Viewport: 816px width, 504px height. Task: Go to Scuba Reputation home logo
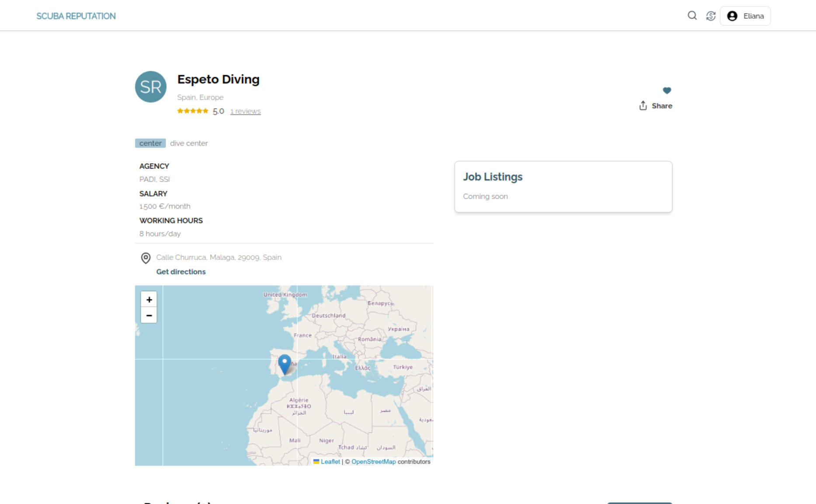[76, 16]
